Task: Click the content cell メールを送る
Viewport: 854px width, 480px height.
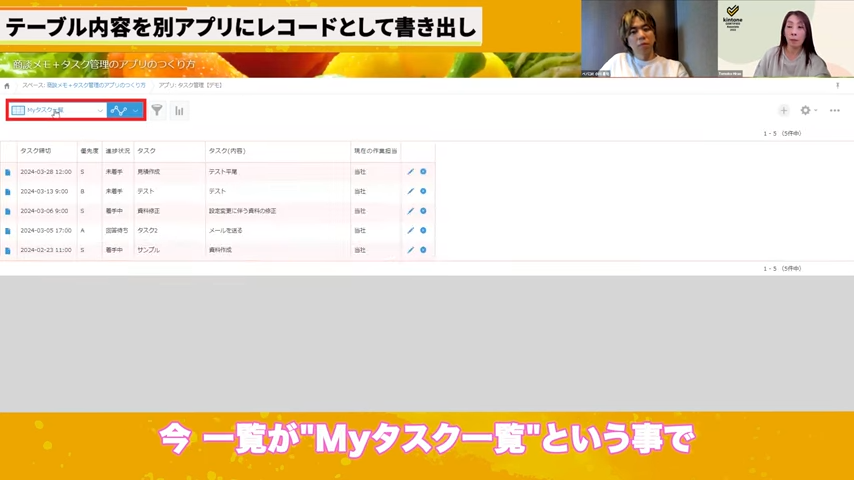Action: click(225, 230)
